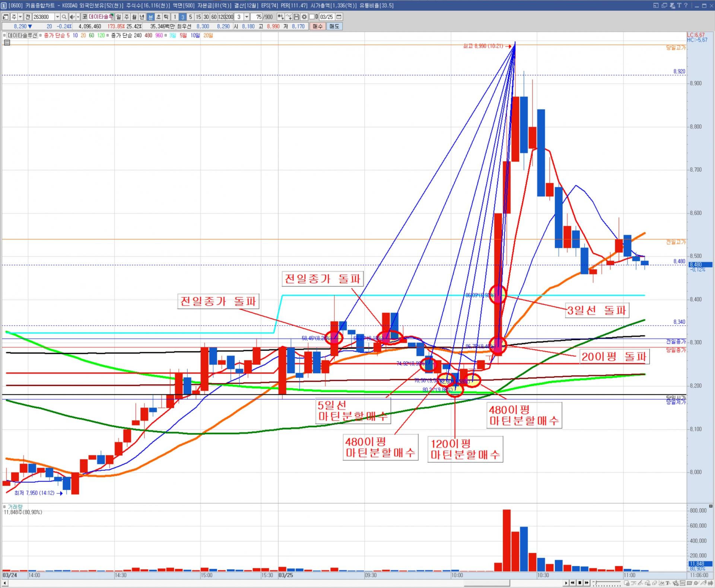The height and width of the screenshot is (588, 715).
Task: Toggle the D checkbox next to date
Action: [x=312, y=17]
